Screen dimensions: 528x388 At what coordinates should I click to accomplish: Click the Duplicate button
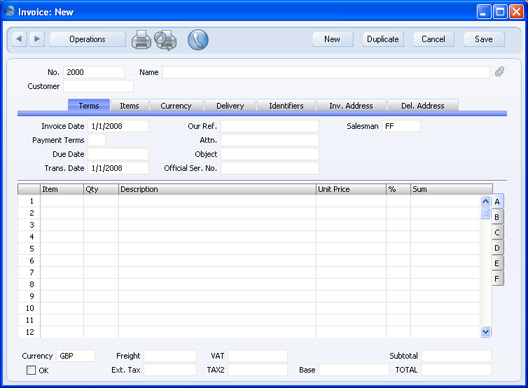(x=383, y=39)
